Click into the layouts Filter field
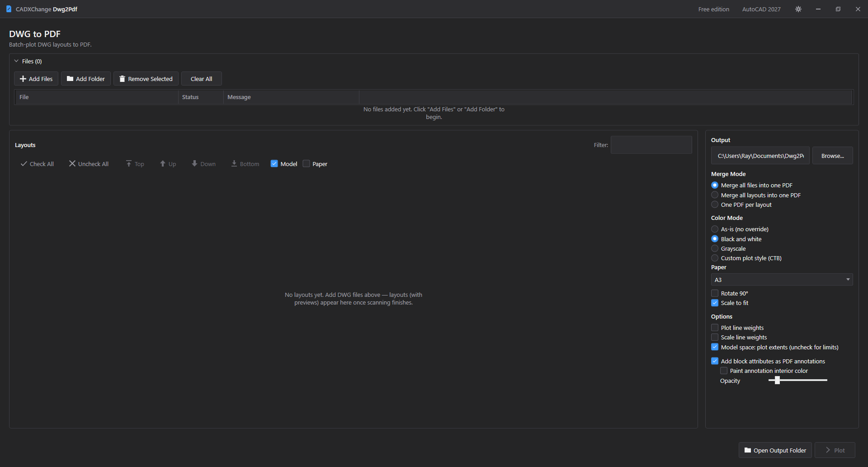 [x=651, y=145]
